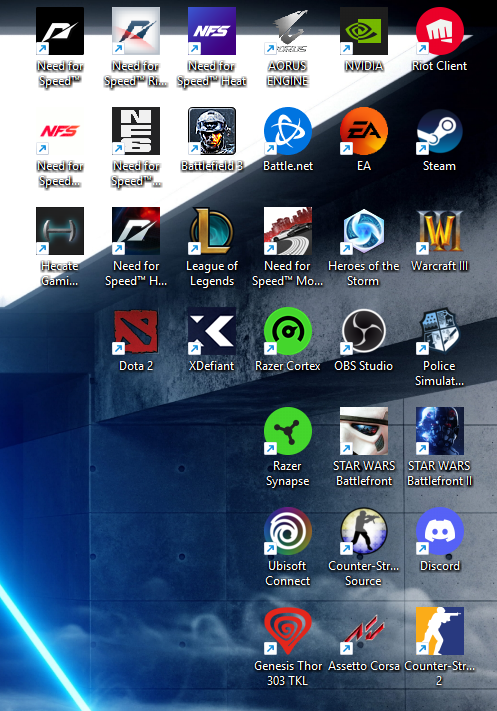Image resolution: width=497 pixels, height=711 pixels.
Task: Click the Warcraft III shortcut
Action: tap(439, 231)
